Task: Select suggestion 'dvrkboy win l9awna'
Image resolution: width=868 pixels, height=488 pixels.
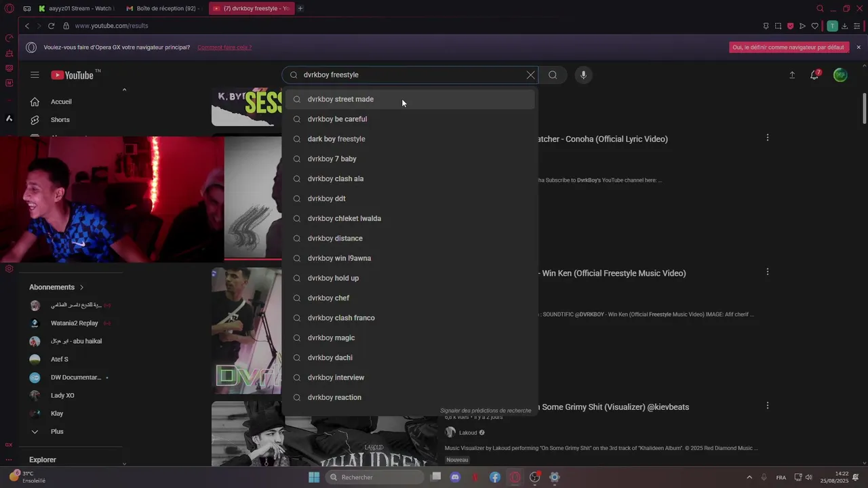Action: pyautogui.click(x=410, y=258)
